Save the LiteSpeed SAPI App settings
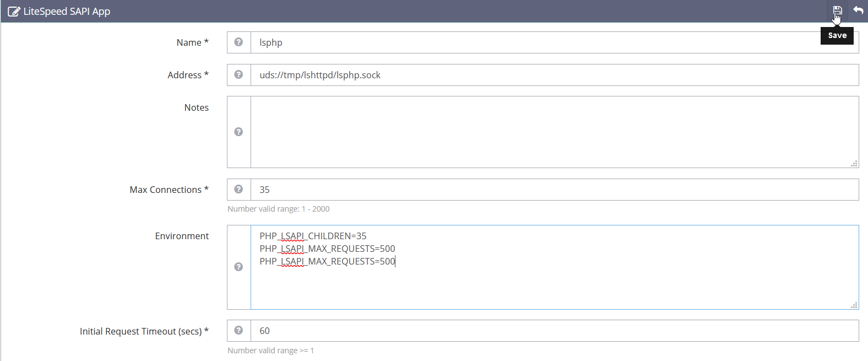This screenshot has height=361, width=868. point(837,10)
